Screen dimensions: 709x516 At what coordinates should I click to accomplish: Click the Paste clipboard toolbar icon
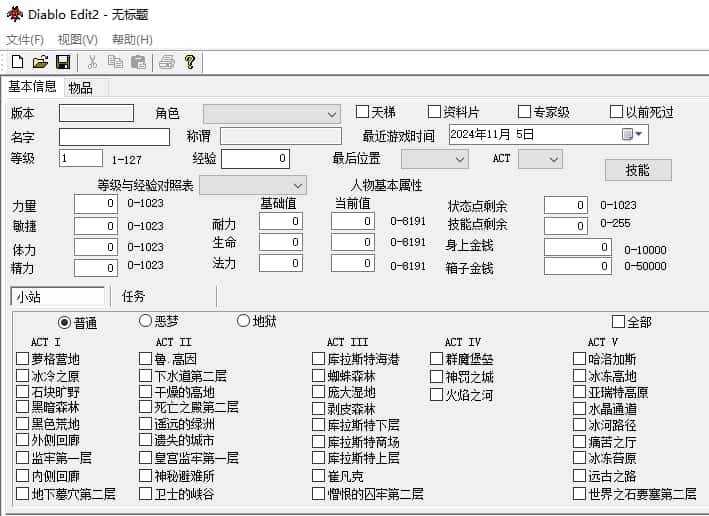pyautogui.click(x=138, y=62)
